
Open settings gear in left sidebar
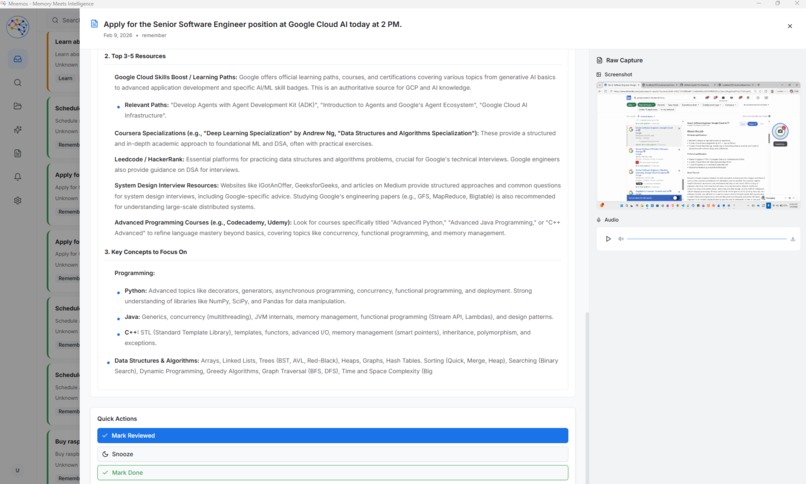coord(17,200)
